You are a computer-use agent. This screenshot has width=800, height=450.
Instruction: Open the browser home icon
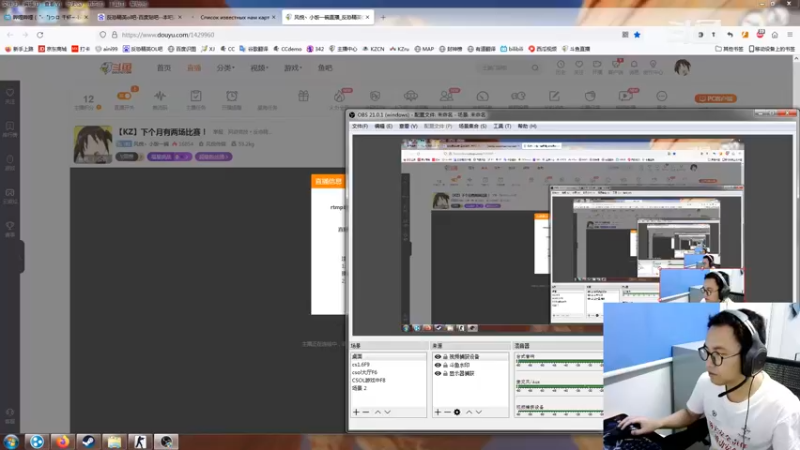click(774, 35)
